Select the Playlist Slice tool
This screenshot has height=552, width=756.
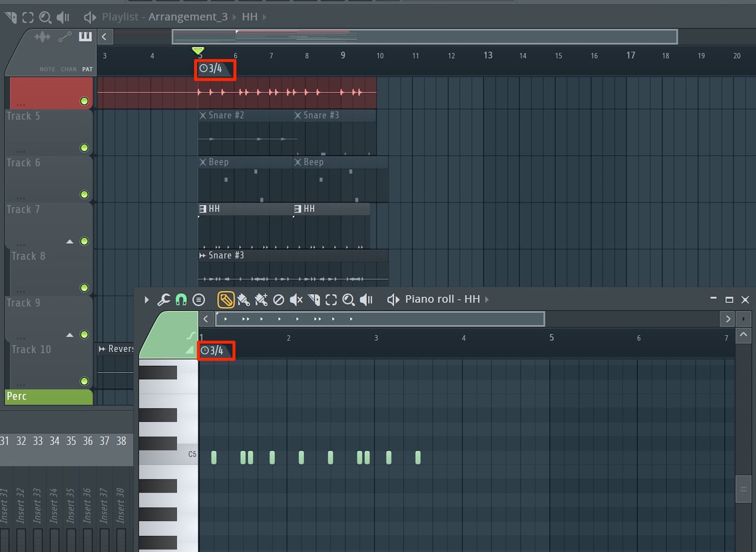(x=11, y=17)
